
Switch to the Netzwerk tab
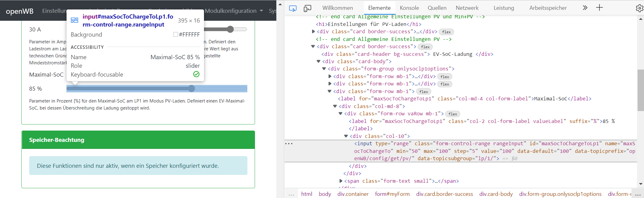pyautogui.click(x=467, y=8)
